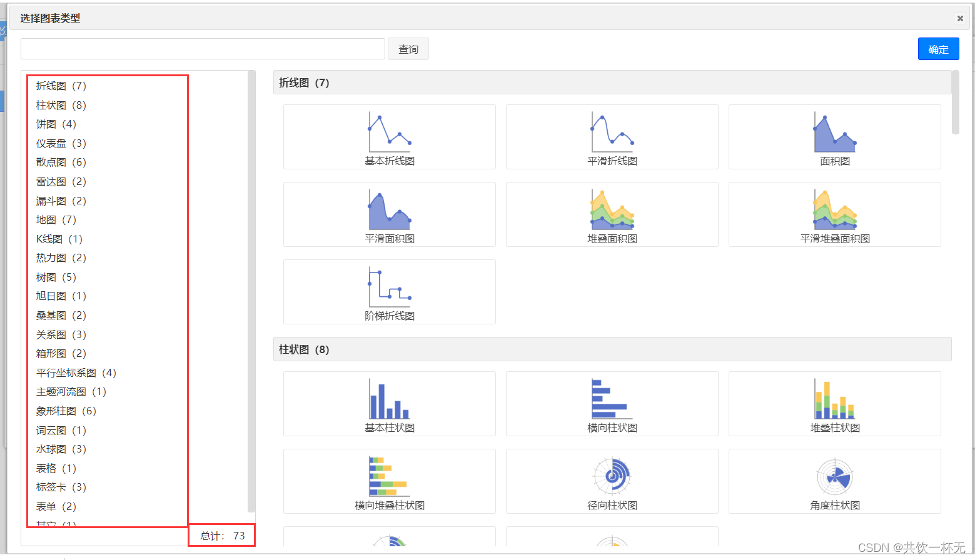Open 表单 (2) category
Image resolution: width=975 pixels, height=560 pixels.
tap(56, 506)
